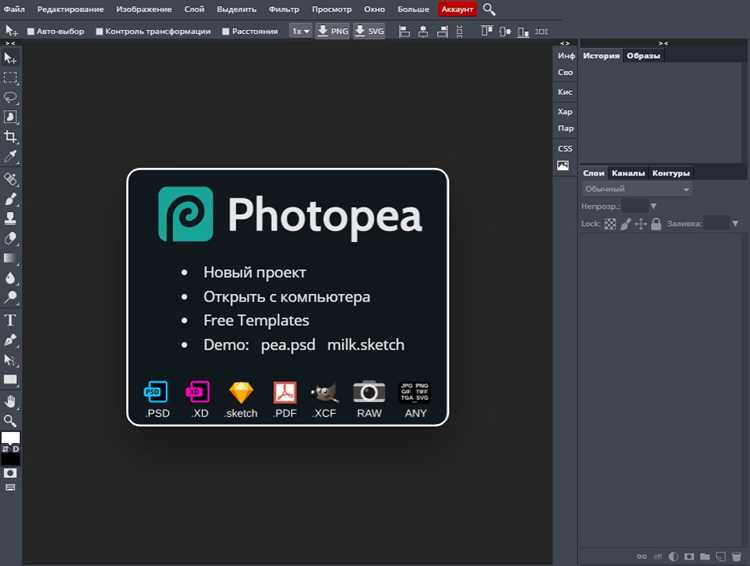Select the Rectangle Select tool

[10, 78]
